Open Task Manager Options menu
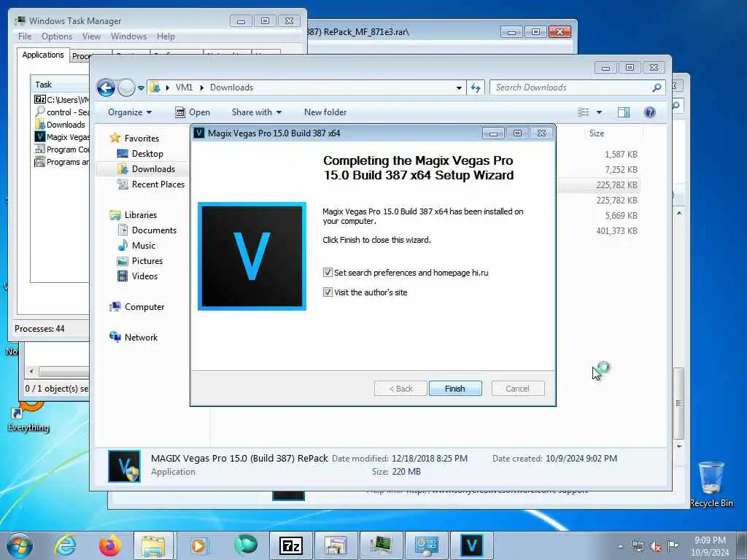Screen dimensions: 747x560 pyautogui.click(x=57, y=36)
